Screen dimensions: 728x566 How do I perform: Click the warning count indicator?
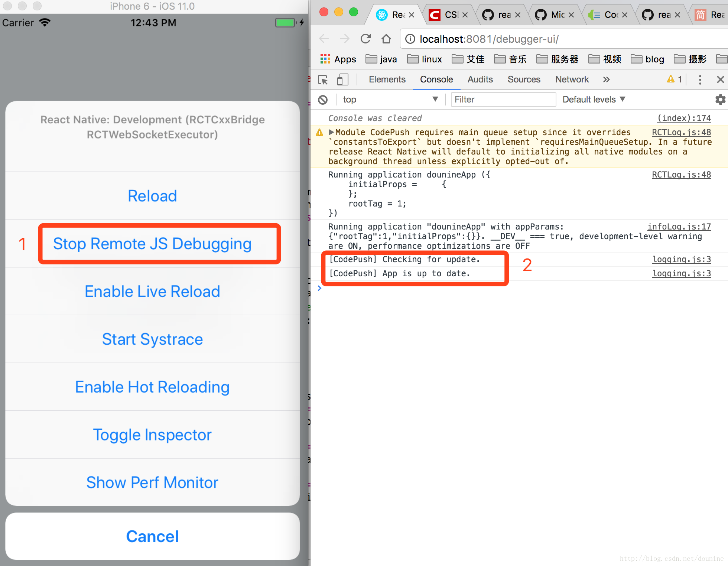click(675, 79)
